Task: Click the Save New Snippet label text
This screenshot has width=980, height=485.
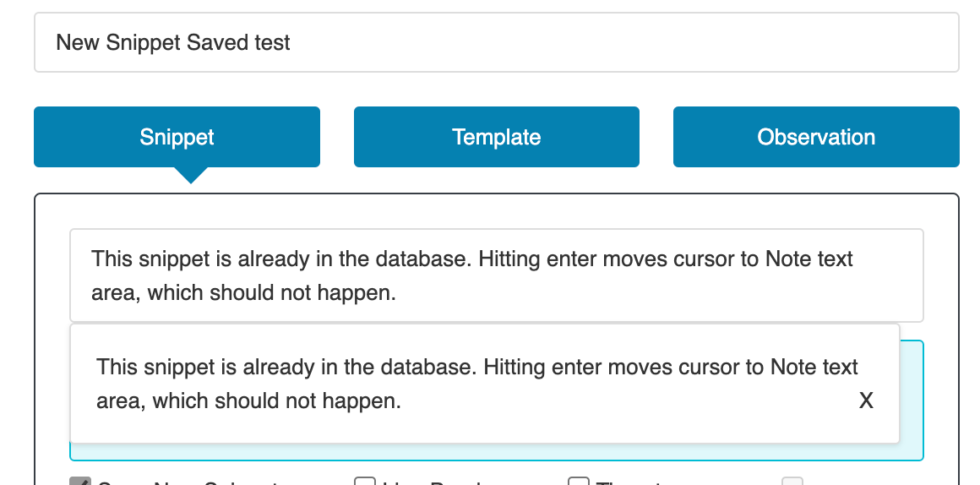Action: [x=188, y=482]
